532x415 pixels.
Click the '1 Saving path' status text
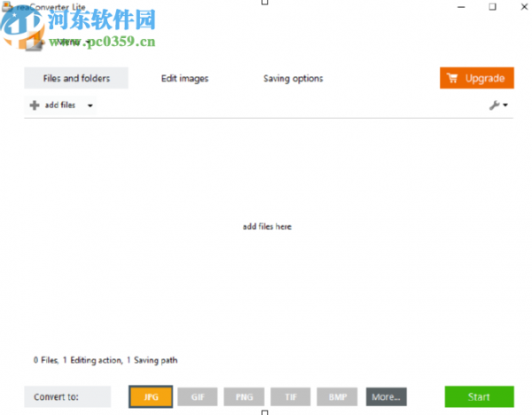click(152, 360)
